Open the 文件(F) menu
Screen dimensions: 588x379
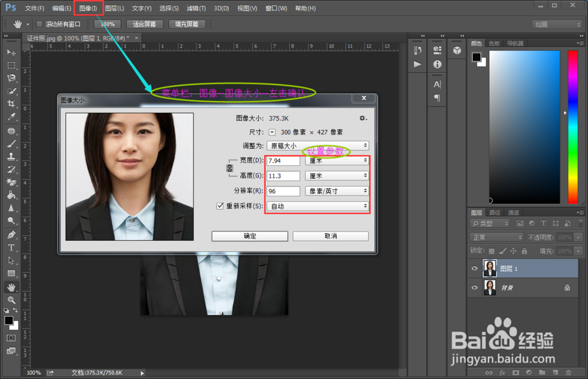[34, 8]
